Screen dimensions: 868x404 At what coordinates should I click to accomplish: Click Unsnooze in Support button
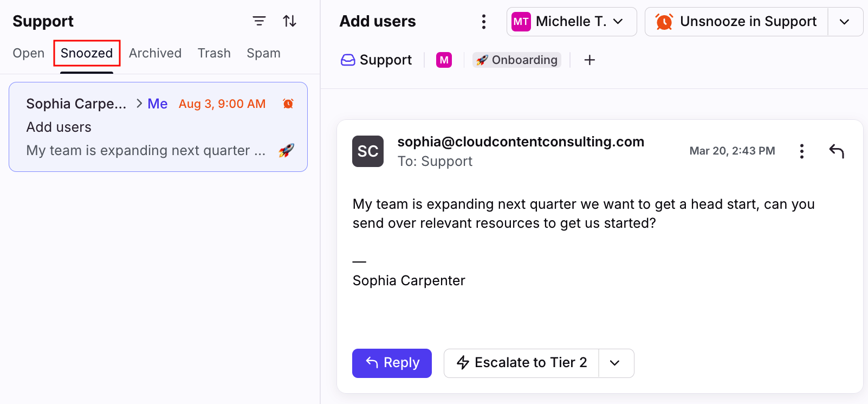click(736, 22)
